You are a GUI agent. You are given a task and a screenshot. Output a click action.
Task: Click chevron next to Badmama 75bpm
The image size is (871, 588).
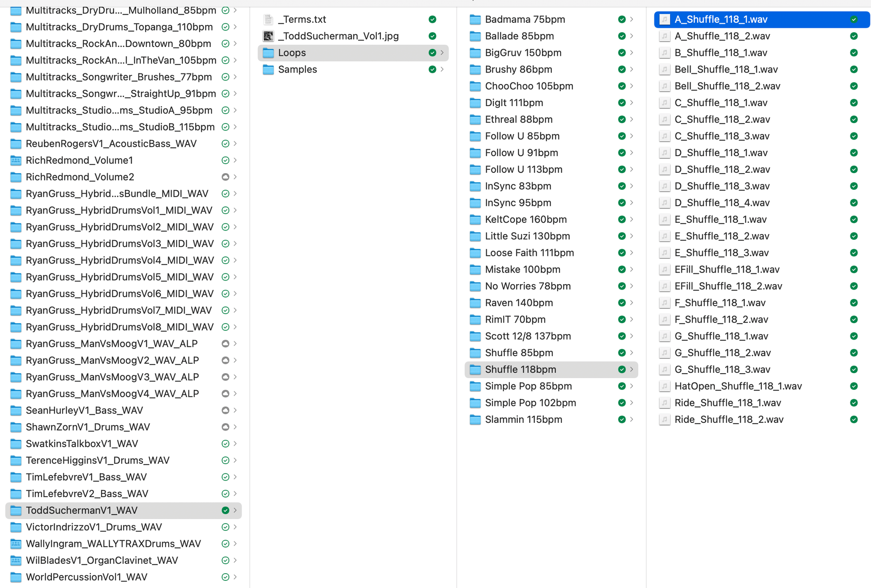(x=632, y=19)
